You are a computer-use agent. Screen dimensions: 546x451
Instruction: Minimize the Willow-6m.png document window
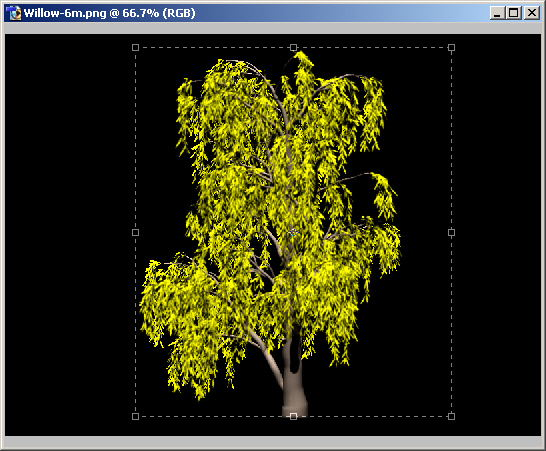coord(497,13)
